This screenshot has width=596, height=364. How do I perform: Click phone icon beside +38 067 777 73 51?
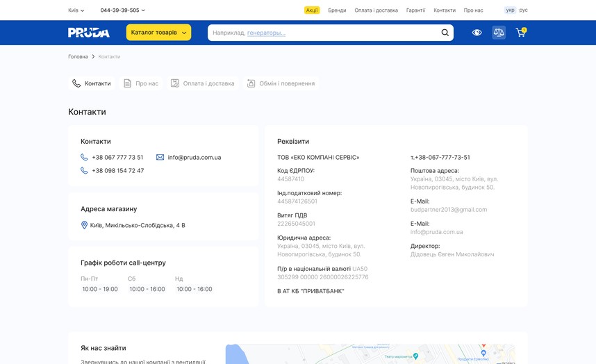[x=84, y=157]
